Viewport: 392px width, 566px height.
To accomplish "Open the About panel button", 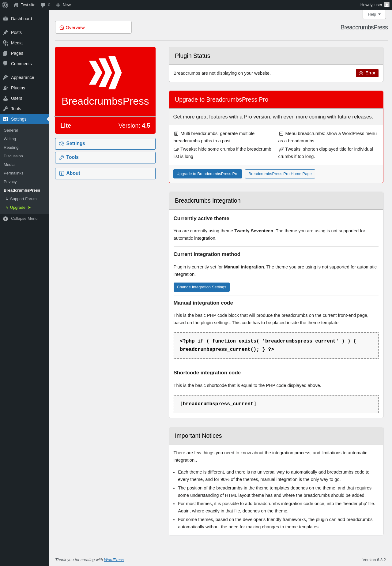I will 105,174.
